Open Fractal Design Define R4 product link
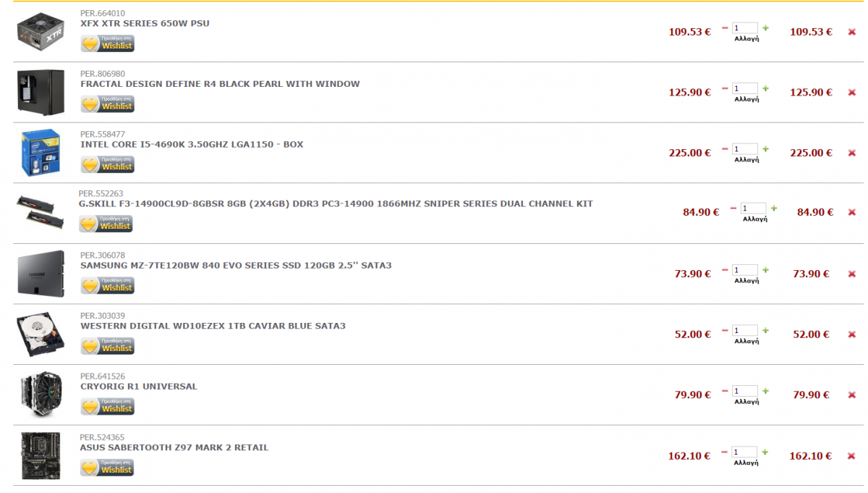868x493 pixels. (x=220, y=84)
